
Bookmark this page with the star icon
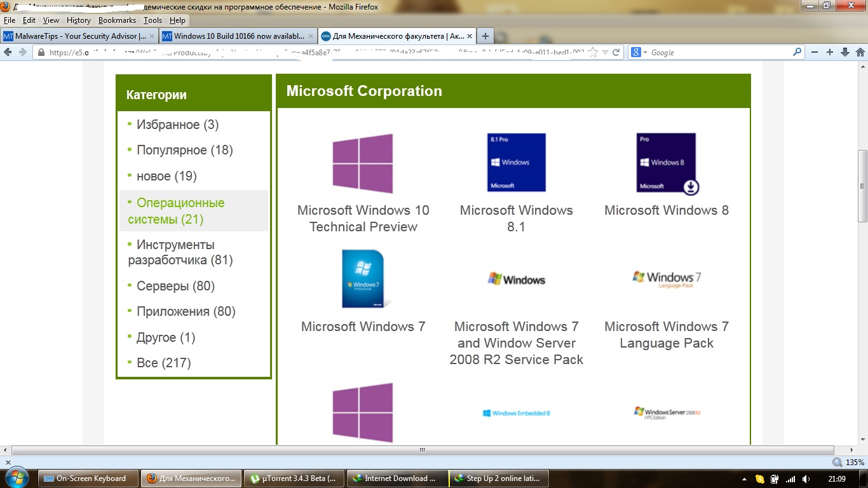[593, 52]
